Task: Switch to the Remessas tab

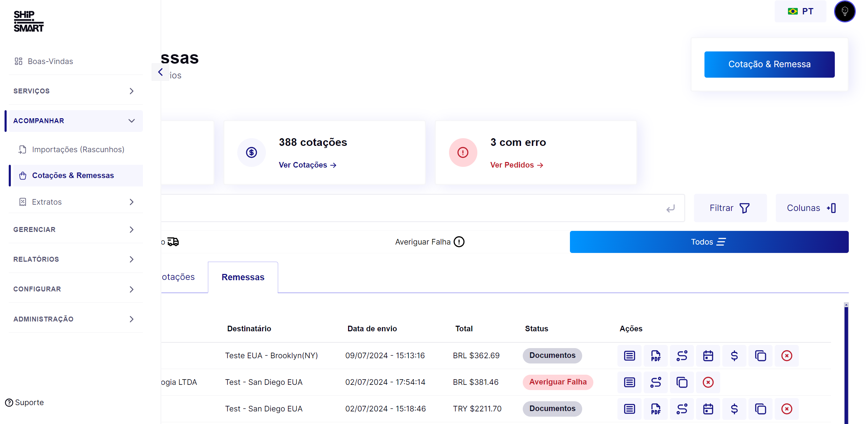Action: 243,277
